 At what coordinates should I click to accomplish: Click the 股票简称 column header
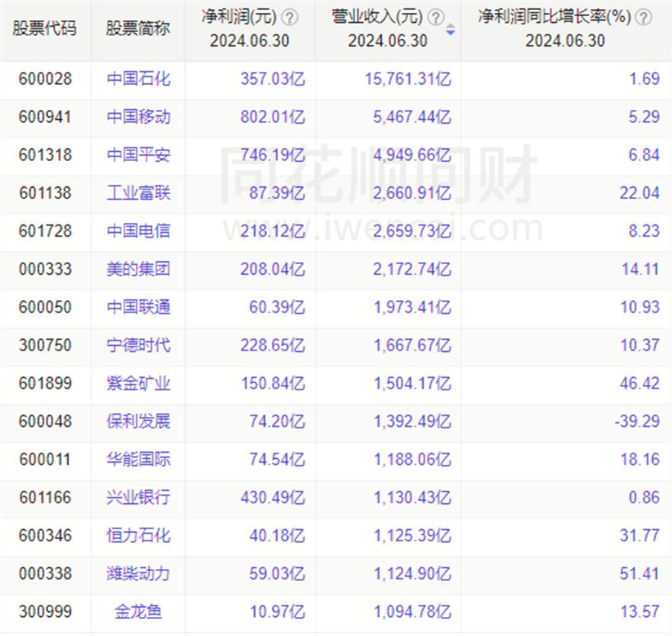(138, 30)
